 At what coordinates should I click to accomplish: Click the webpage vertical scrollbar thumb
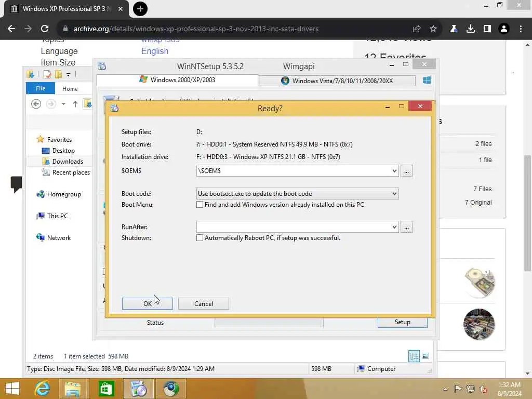(x=528, y=212)
